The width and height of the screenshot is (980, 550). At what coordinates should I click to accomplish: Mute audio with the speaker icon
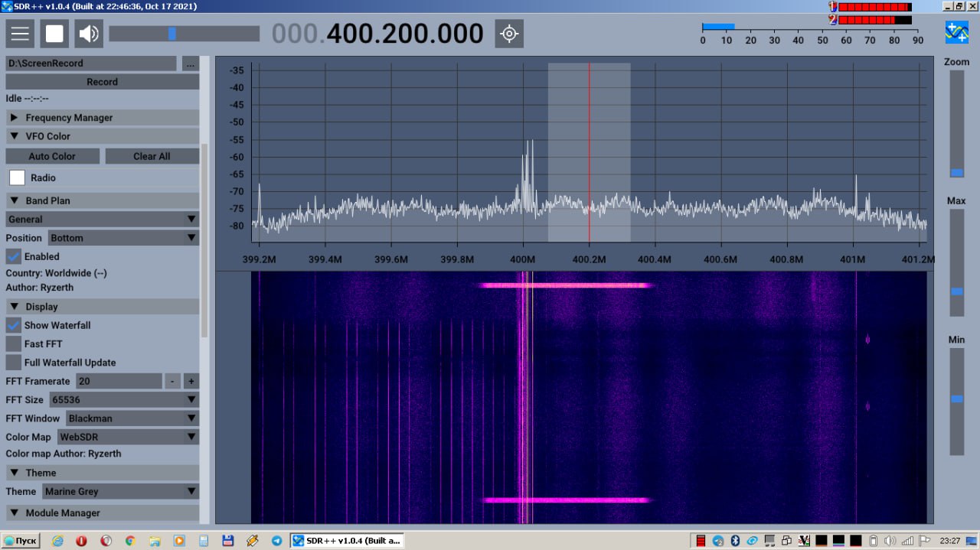(89, 34)
